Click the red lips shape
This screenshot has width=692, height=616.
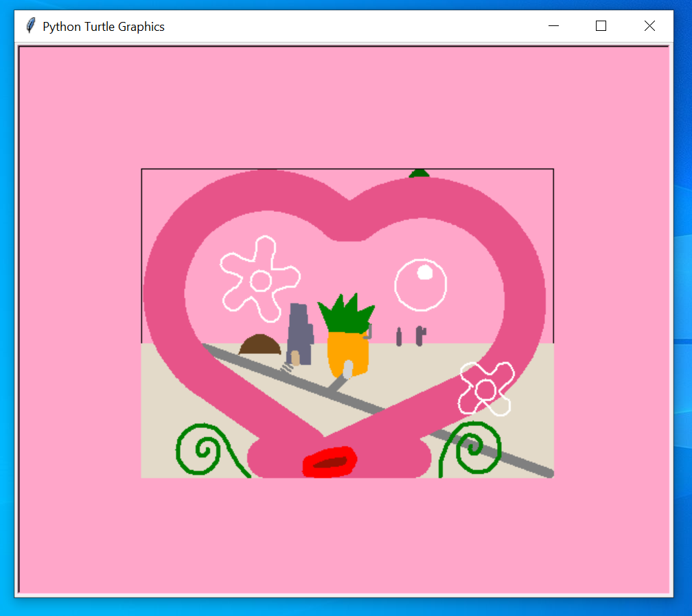tap(330, 462)
